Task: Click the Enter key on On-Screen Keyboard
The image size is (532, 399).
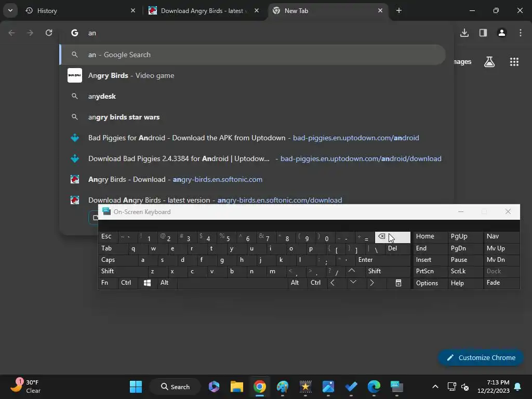Action: click(x=383, y=260)
